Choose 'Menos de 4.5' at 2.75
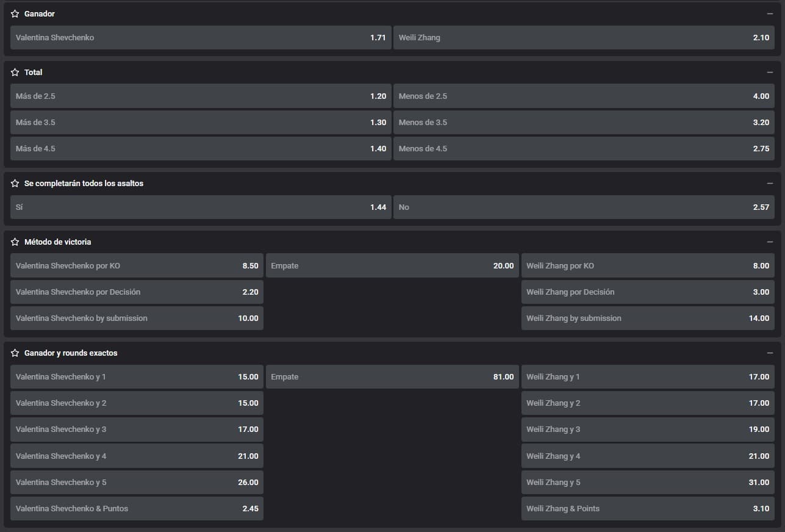This screenshot has height=532, width=785. [584, 148]
